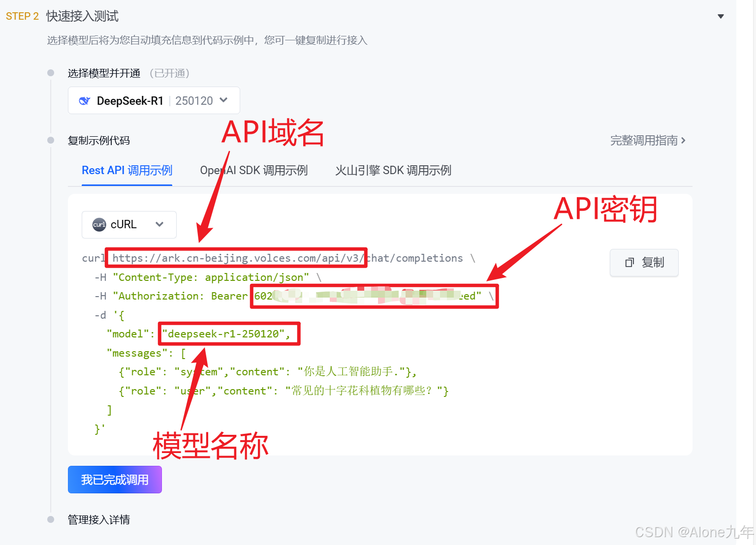This screenshot has height=545, width=756.
Task: Click the system role message line
Action: [x=268, y=372]
